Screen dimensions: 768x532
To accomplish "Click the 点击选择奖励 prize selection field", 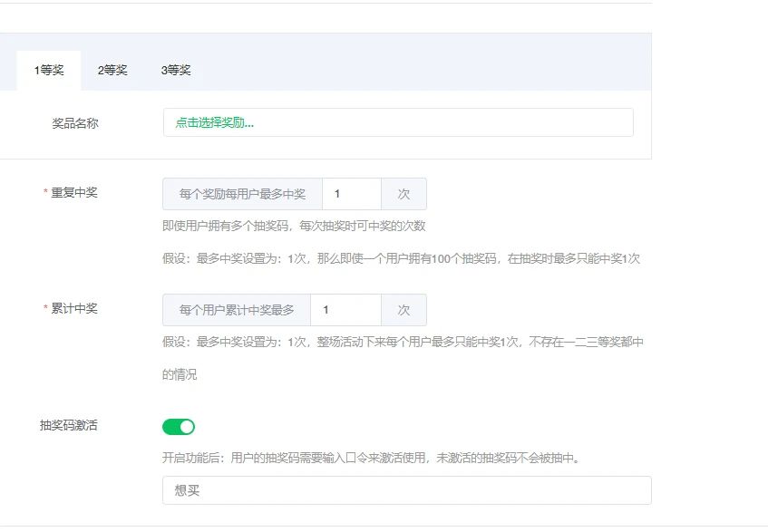I will [397, 123].
